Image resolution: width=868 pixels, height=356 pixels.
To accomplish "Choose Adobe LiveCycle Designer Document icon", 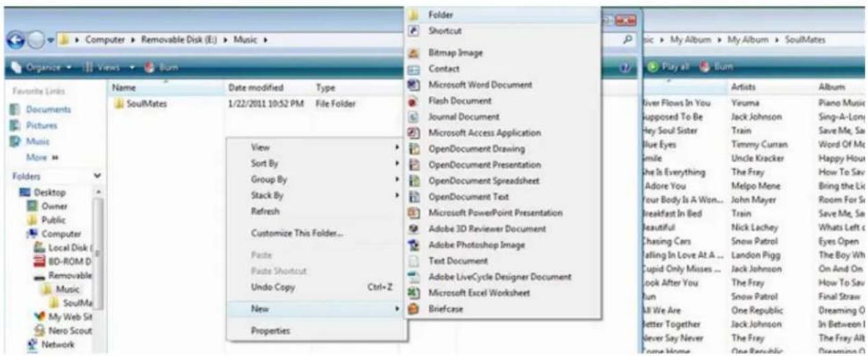I will 413,277.
